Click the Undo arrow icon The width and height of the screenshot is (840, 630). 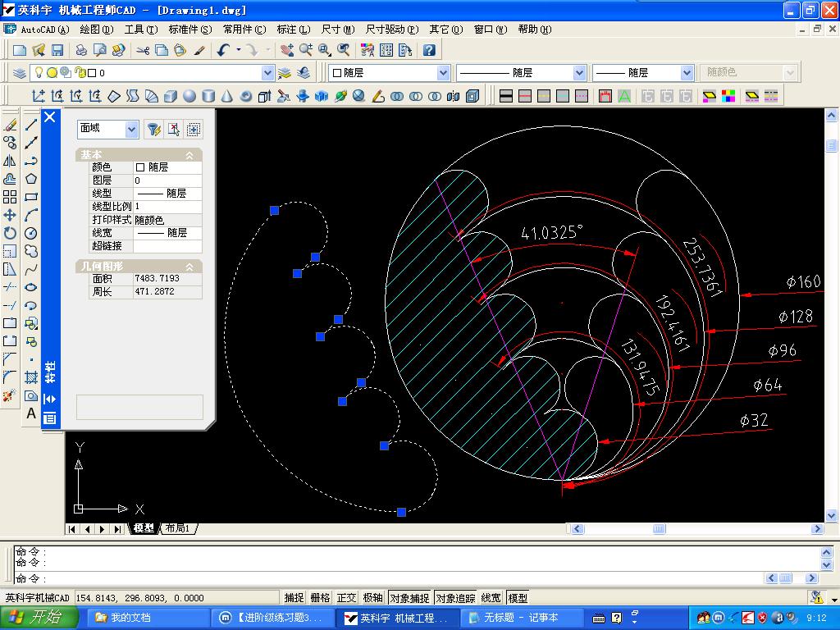click(223, 50)
